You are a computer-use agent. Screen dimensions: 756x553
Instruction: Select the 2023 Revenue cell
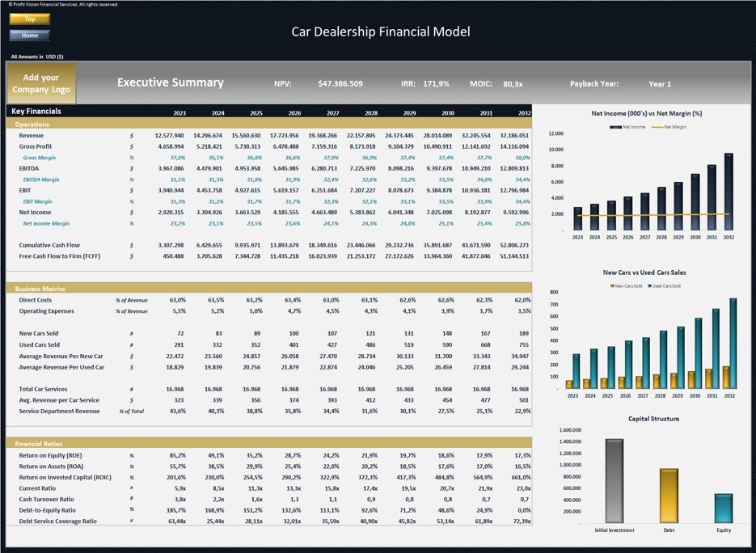[x=169, y=136]
